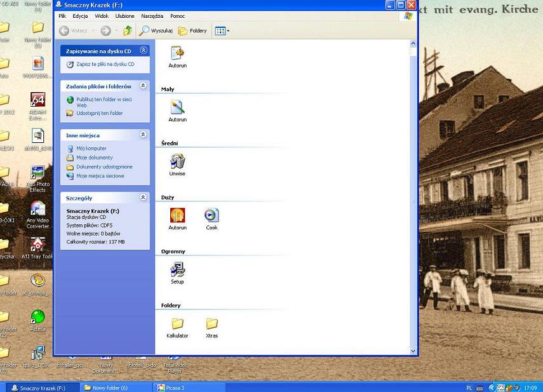Collapse the Inne miejsca panel
Screen dimensions: 543x392
[x=144, y=135]
